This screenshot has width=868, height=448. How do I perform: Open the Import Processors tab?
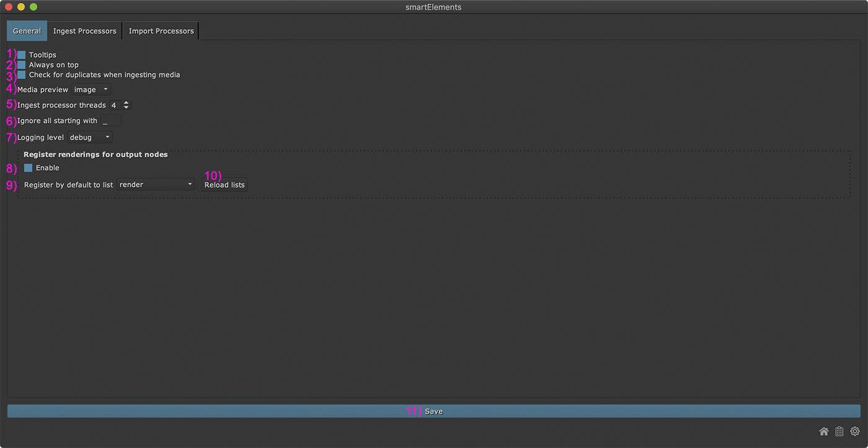pyautogui.click(x=161, y=31)
